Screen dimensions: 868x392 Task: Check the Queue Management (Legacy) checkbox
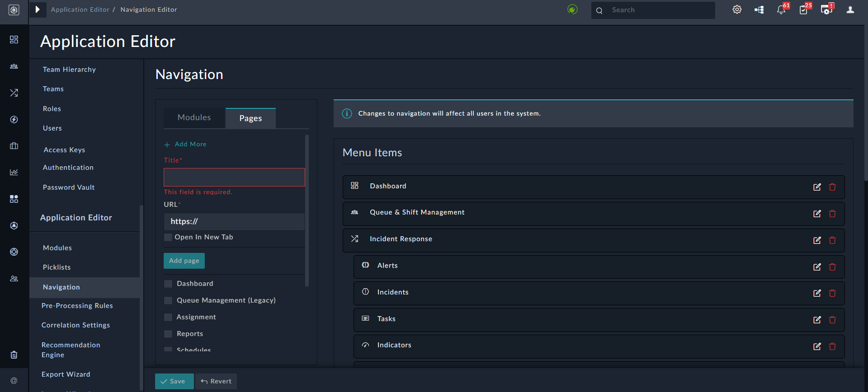pos(168,300)
